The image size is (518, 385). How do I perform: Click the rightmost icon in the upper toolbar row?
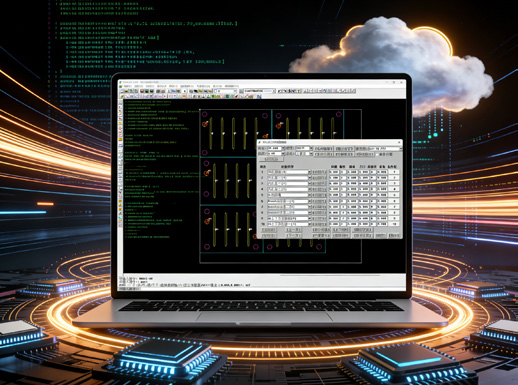pyautogui.click(x=354, y=91)
